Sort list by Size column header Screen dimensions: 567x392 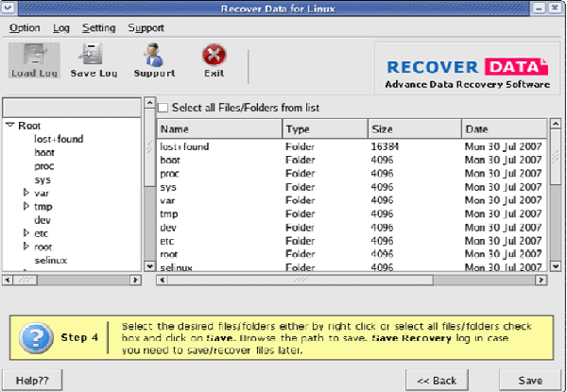tap(415, 129)
